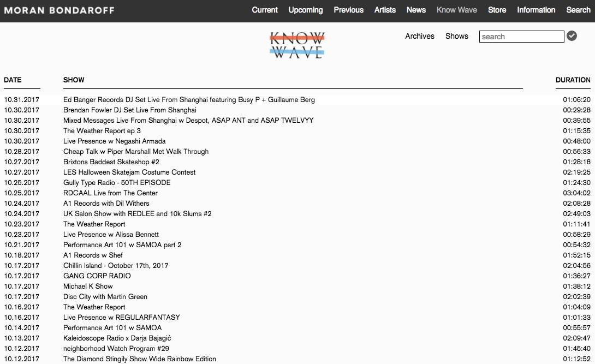Viewport: 595px width, 364px height.
Task: Open Chillin Island - October 17th, 2017
Action: coord(116,265)
